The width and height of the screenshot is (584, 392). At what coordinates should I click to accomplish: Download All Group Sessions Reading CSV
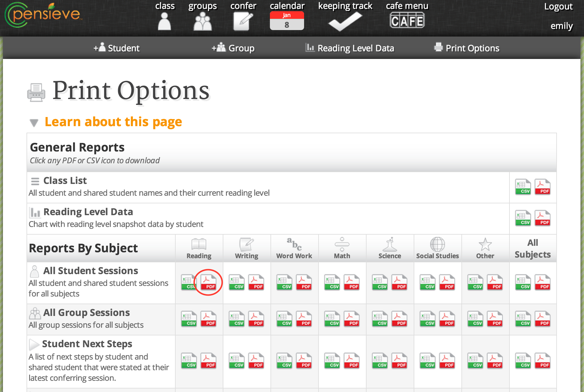[x=189, y=319]
